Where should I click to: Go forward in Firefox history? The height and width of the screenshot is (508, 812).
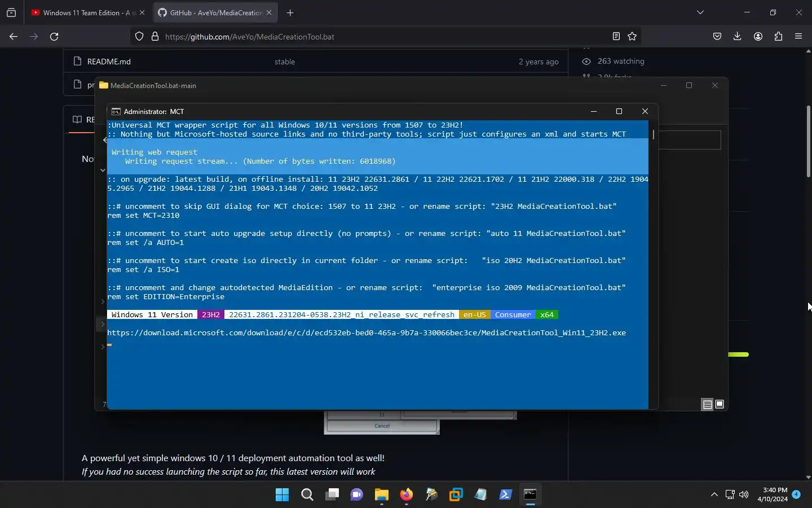point(34,37)
